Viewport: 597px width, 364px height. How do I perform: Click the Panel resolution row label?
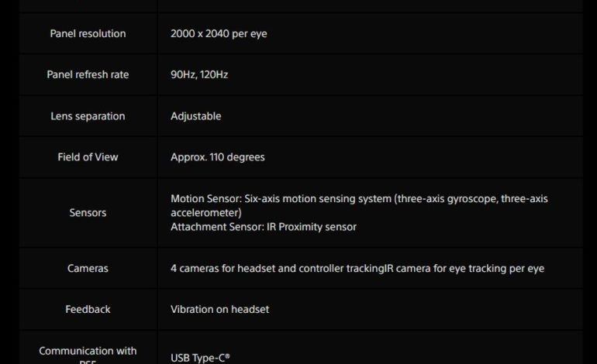pos(88,34)
